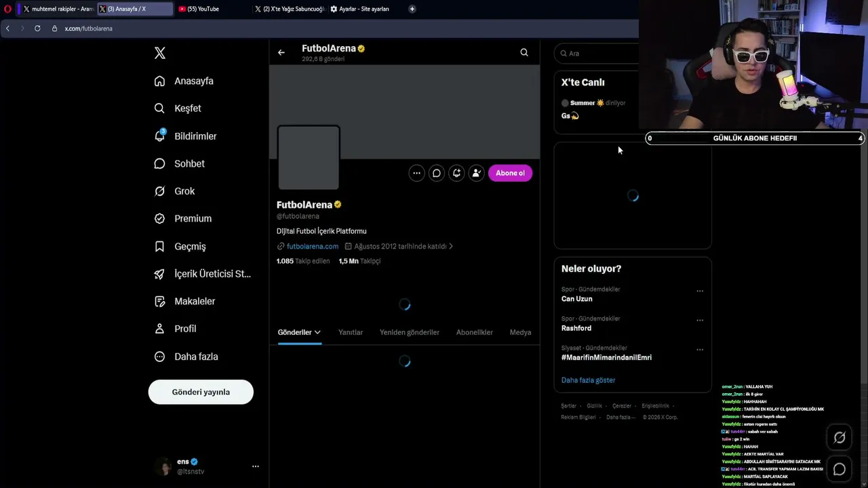Expand the Ağustos 2012 join date details
This screenshot has height=488, width=868.
[399, 247]
